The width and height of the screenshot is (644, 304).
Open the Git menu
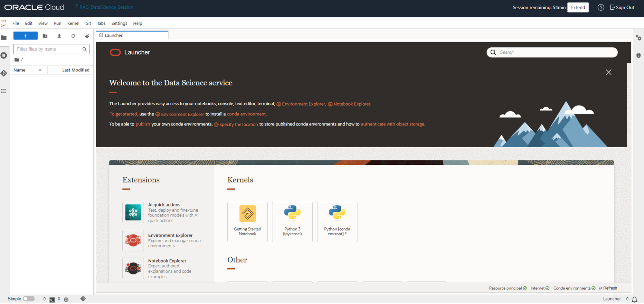(x=88, y=23)
